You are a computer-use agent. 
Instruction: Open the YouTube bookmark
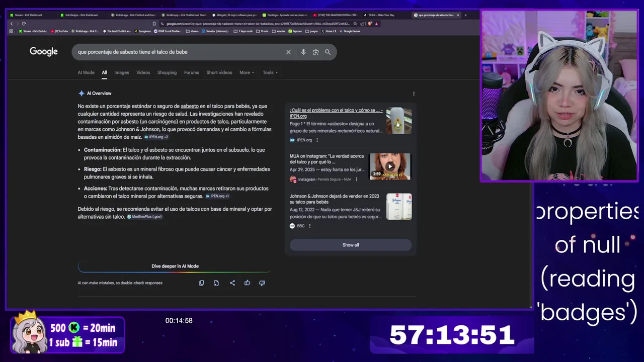point(60,31)
